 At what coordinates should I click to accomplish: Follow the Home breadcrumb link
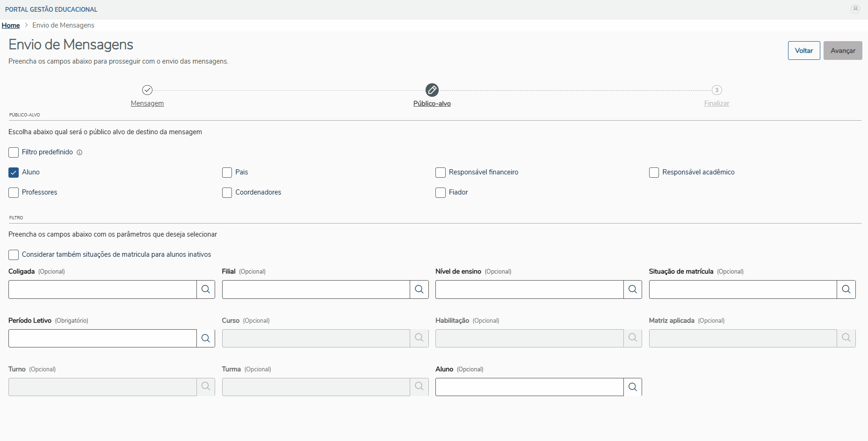click(x=11, y=25)
